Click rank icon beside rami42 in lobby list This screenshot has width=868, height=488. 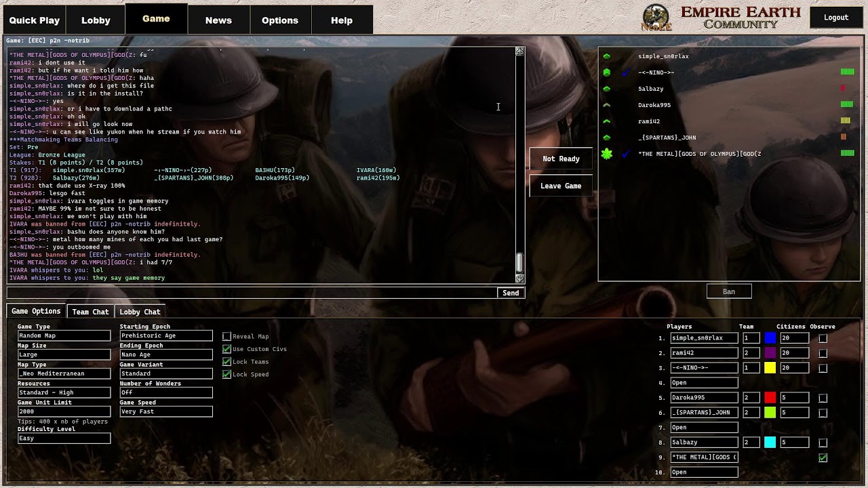pos(607,121)
